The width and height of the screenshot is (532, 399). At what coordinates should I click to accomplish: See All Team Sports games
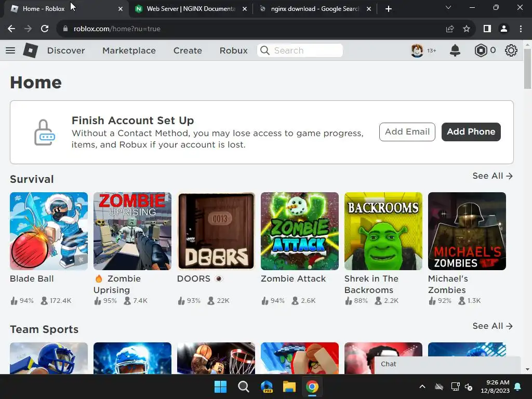pos(493,326)
